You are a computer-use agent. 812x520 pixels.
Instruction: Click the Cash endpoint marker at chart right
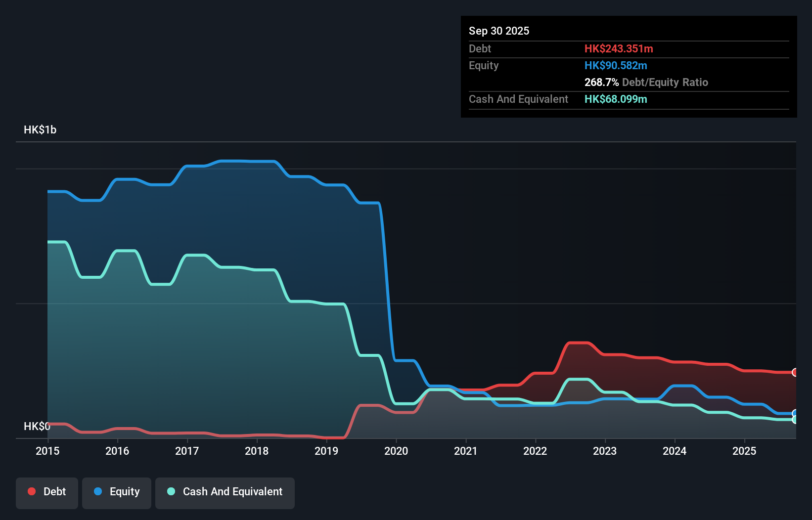point(794,420)
